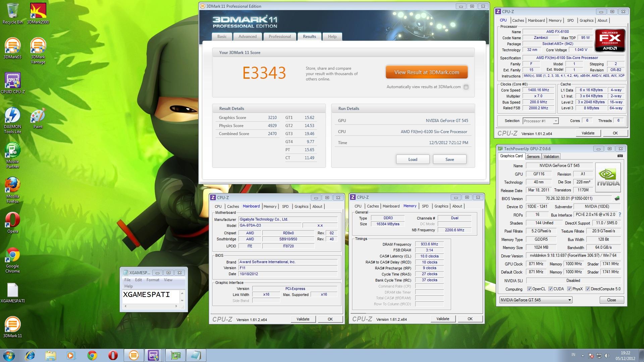Viewport: 644px width, 362px height.
Task: Toggle the DirectCompute 5.0 checkbox
Action: (x=588, y=289)
